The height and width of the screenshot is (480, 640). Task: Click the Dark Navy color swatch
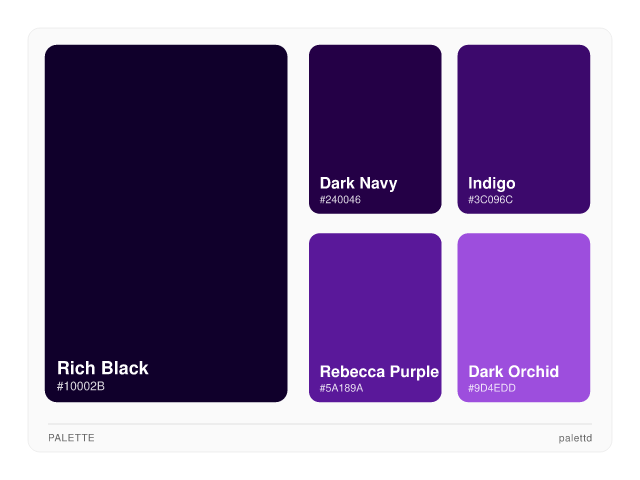tap(375, 110)
